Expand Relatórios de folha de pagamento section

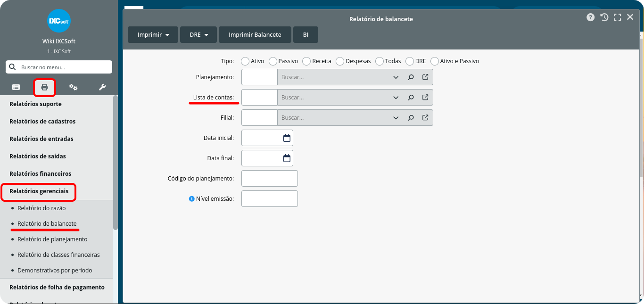coord(57,287)
